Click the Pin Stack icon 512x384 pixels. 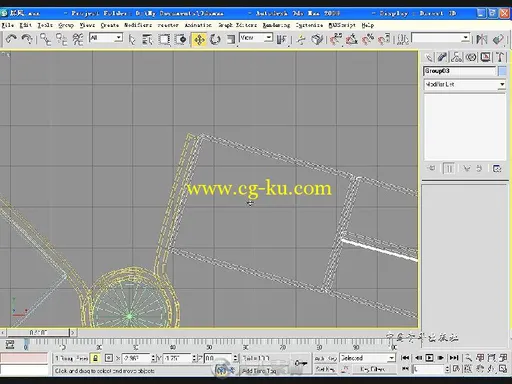point(432,168)
